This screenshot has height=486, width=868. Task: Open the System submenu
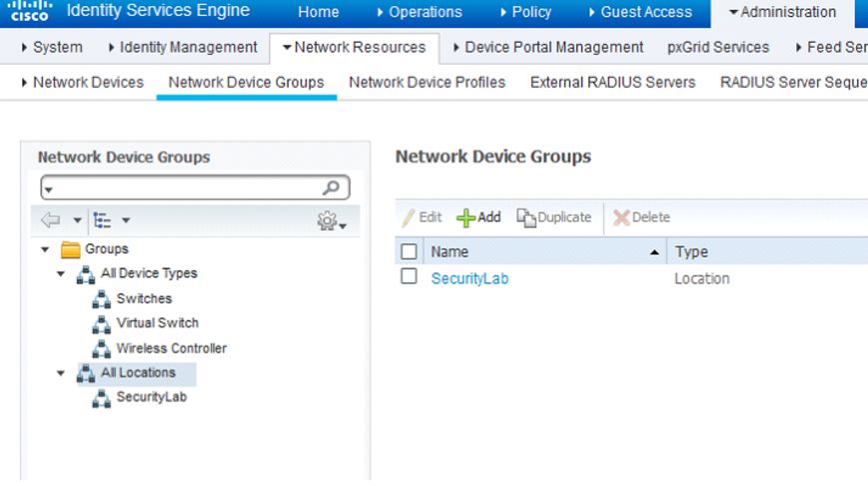coord(52,48)
